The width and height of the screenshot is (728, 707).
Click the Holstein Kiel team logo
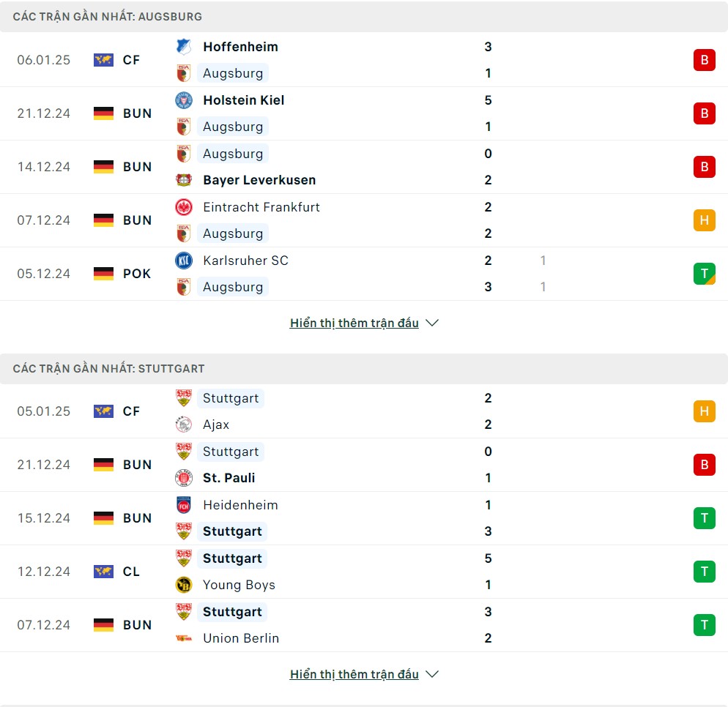[183, 100]
